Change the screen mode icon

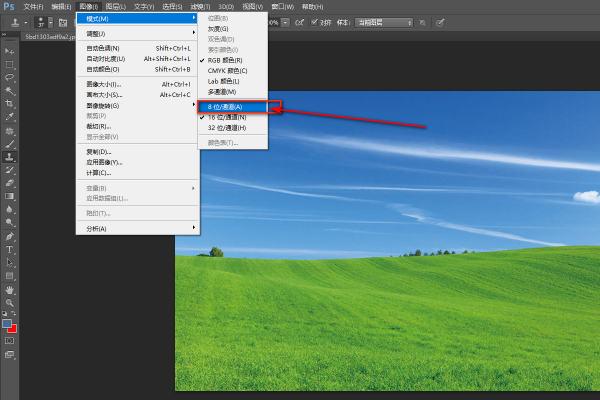(9, 355)
